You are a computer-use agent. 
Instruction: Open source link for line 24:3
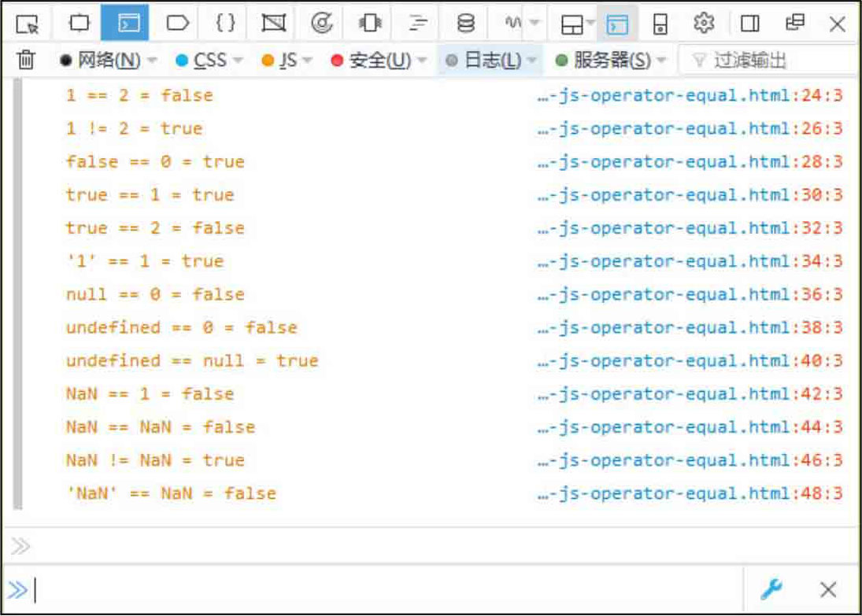(690, 96)
